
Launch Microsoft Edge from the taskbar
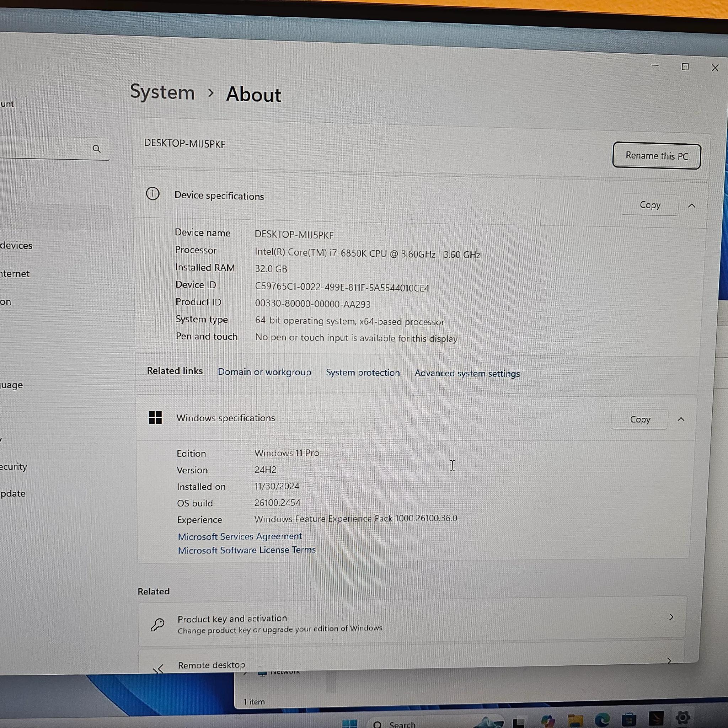pos(602,719)
